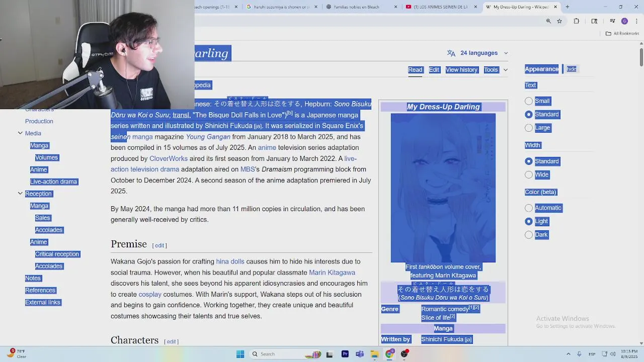This screenshot has width=644, height=362.
Task: Bookmark this page with the star icon
Action: [559, 21]
